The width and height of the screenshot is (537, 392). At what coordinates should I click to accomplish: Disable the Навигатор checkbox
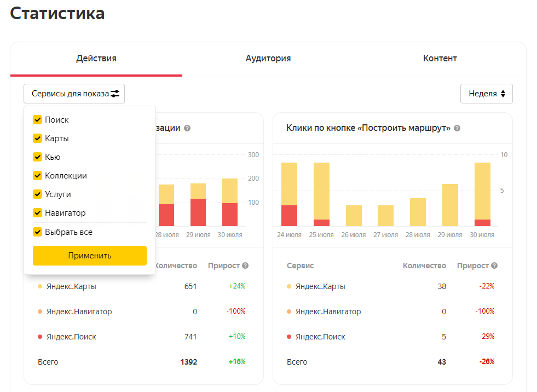(37, 213)
